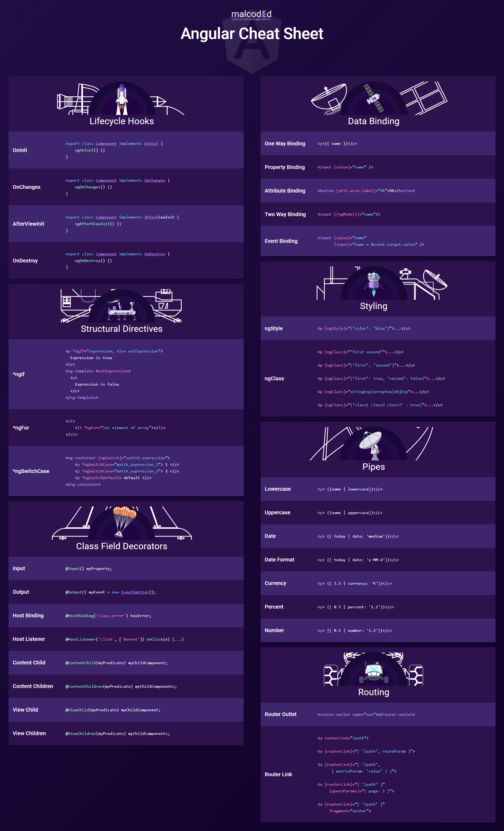Click the Structural Directives section heading
Viewport: 504px width, 831px height.
point(122,329)
